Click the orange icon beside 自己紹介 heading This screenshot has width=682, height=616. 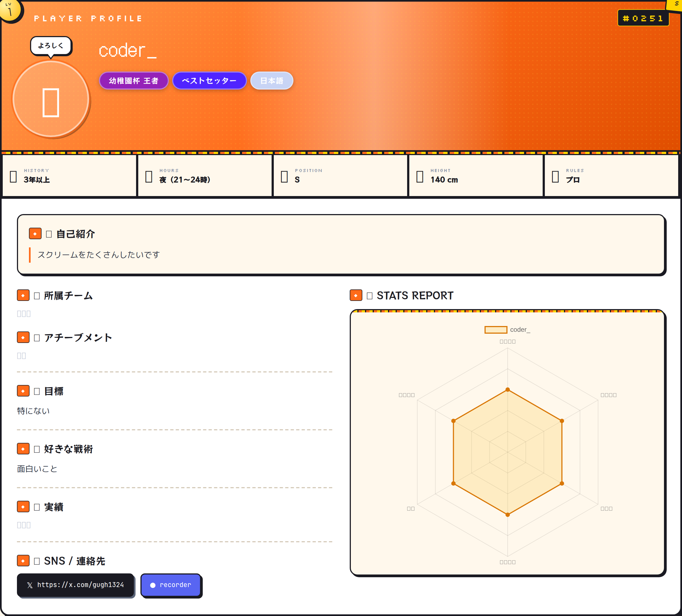(35, 234)
